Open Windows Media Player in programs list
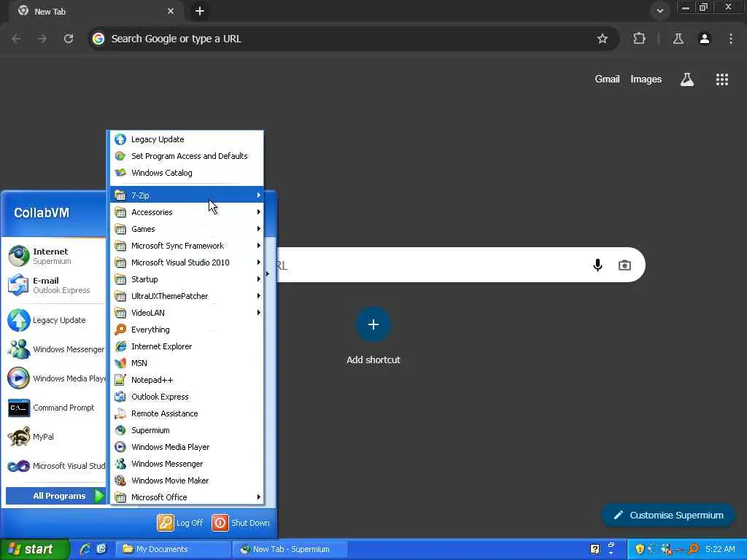 pyautogui.click(x=187, y=447)
